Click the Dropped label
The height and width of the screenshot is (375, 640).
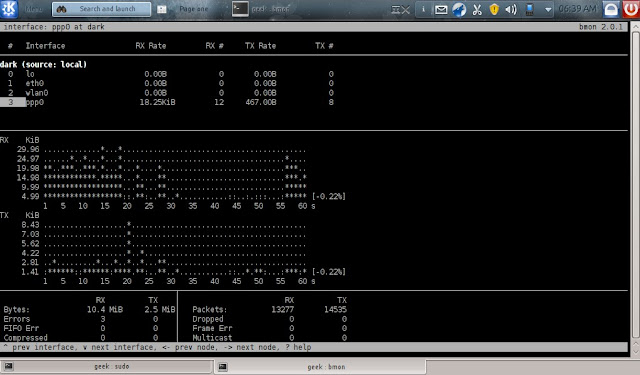coord(208,319)
